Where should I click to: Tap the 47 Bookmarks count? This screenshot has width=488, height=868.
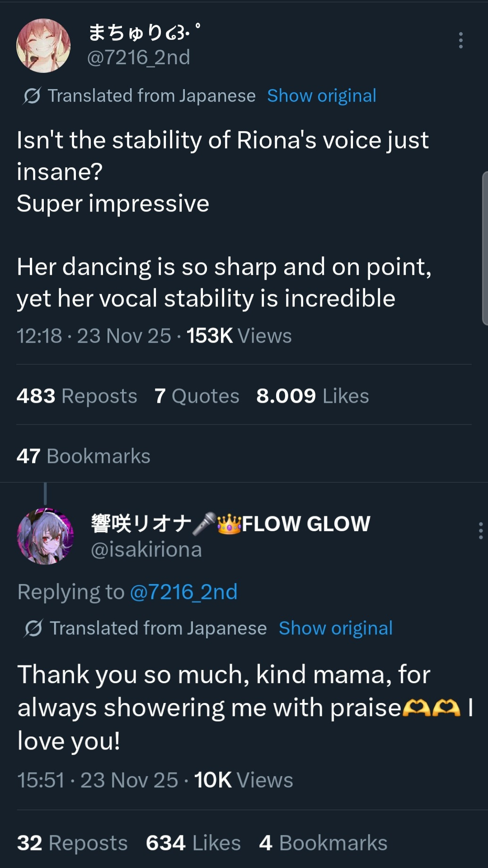84,456
